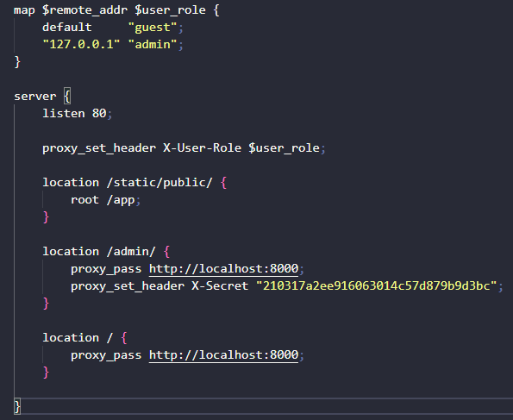This screenshot has width=513, height=420.
Task: Click the localhost:8000 link in admin location
Action: tap(223, 269)
